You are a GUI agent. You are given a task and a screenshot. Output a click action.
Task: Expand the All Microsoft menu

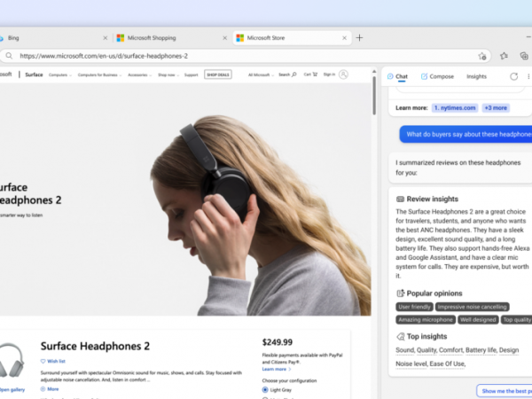coord(261,75)
